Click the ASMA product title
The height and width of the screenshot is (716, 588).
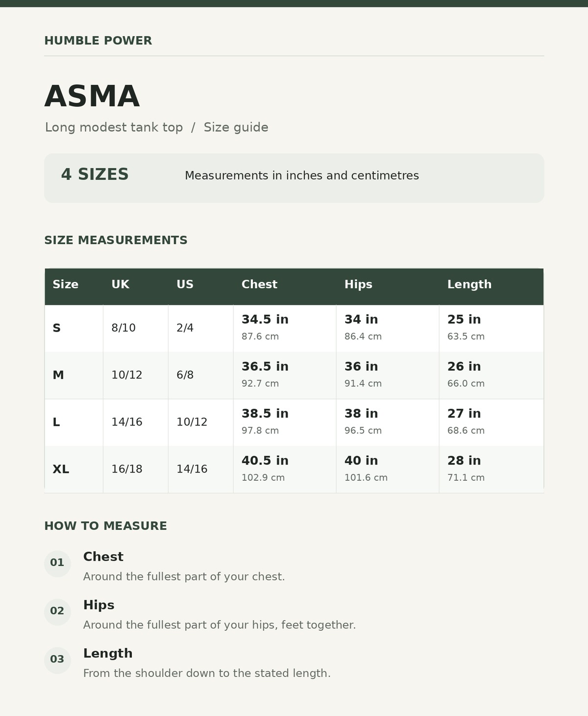[92, 96]
